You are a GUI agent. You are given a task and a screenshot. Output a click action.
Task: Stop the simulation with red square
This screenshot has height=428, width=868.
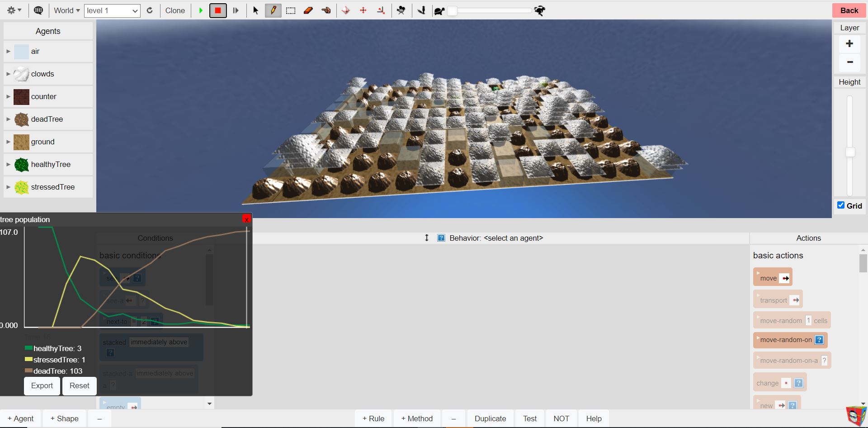218,10
